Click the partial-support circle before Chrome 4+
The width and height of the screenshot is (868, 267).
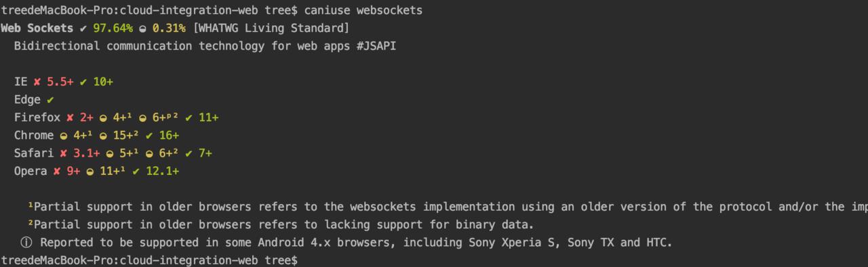64,136
